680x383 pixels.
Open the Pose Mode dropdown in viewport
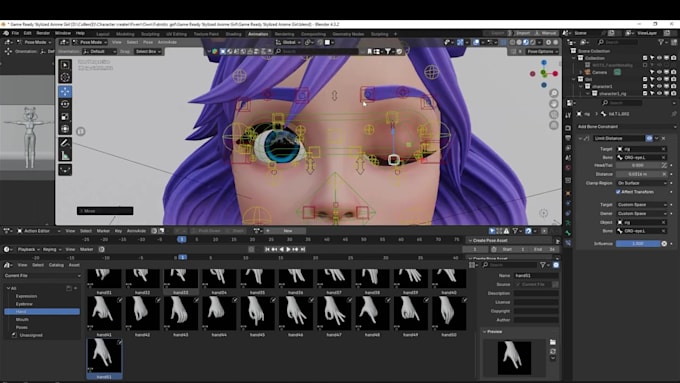(x=89, y=42)
